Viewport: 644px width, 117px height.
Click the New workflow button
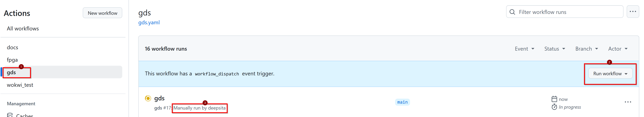tap(102, 13)
